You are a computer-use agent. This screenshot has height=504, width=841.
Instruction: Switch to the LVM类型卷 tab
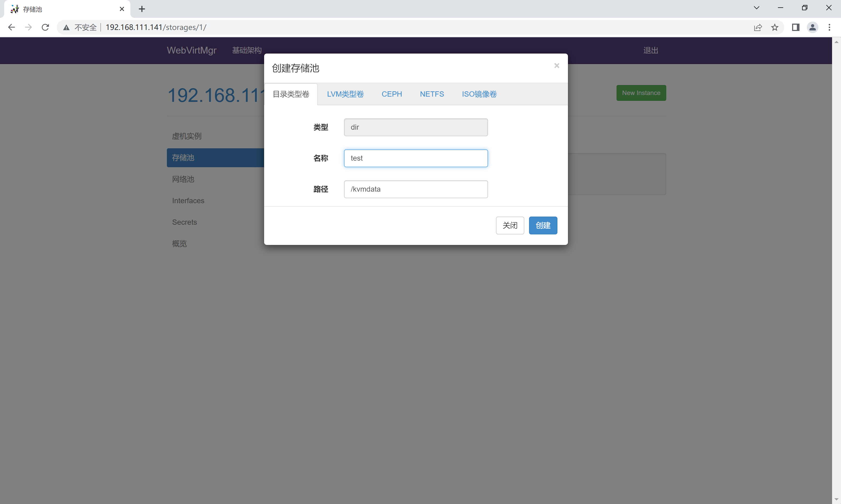pyautogui.click(x=345, y=94)
